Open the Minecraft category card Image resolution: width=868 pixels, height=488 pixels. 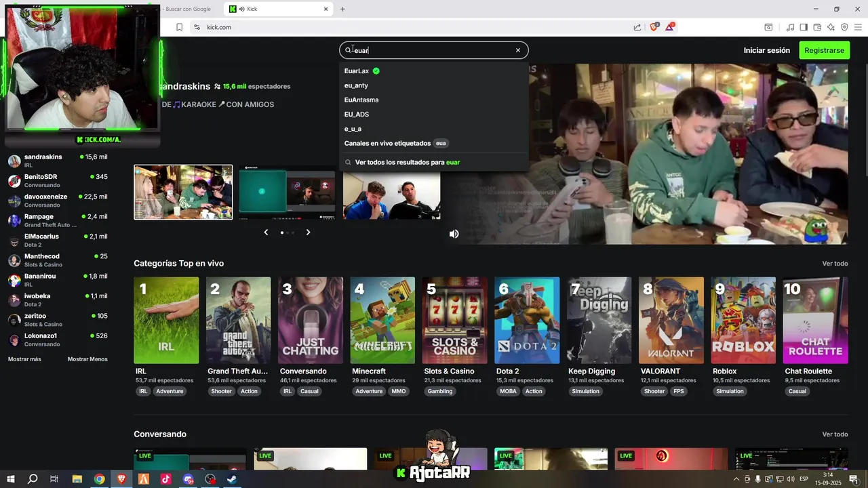coord(382,321)
